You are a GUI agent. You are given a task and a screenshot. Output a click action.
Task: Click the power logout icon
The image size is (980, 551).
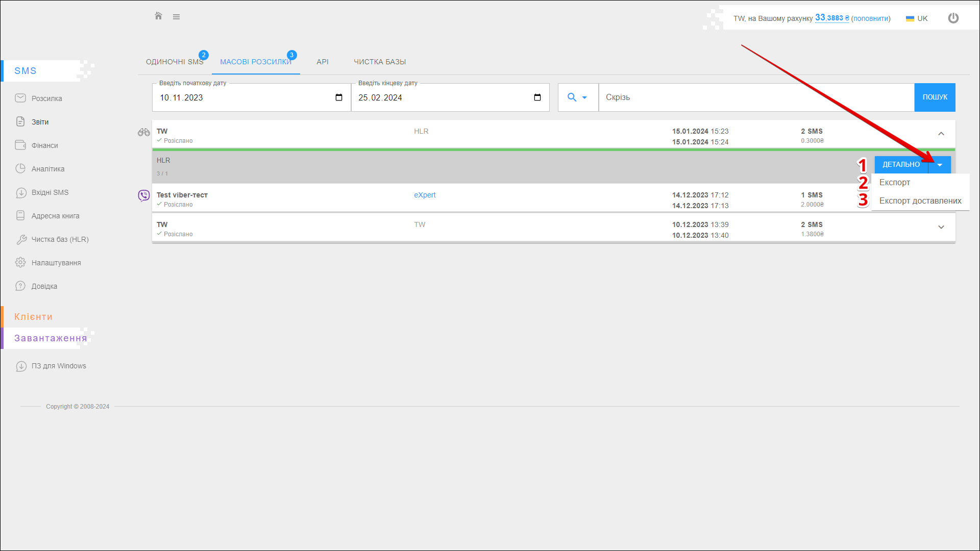click(953, 18)
